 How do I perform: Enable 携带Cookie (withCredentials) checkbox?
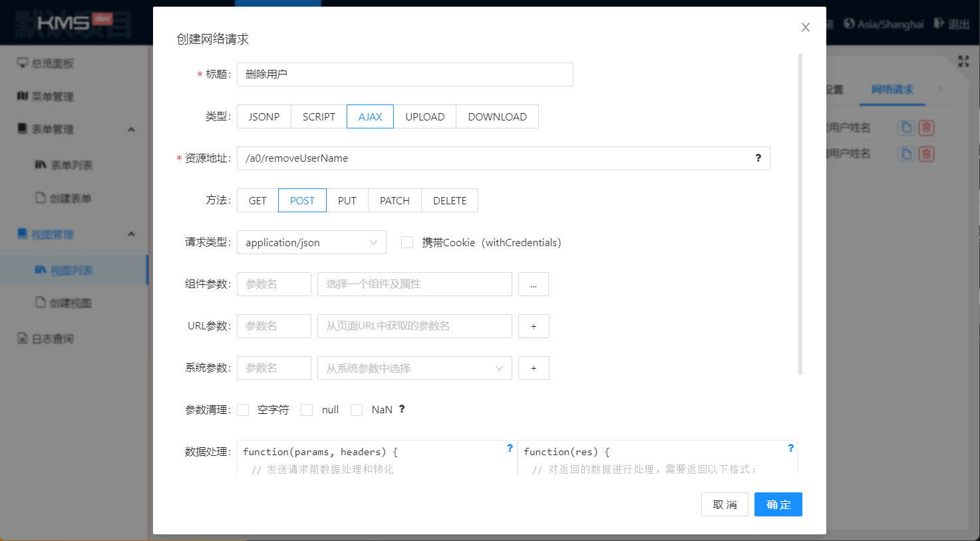pyautogui.click(x=407, y=242)
